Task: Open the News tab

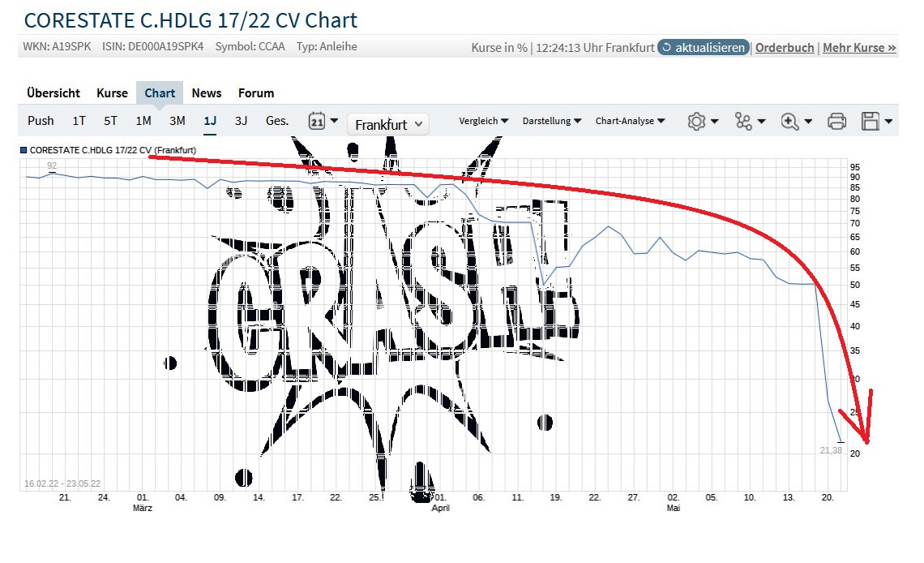Action: (207, 92)
